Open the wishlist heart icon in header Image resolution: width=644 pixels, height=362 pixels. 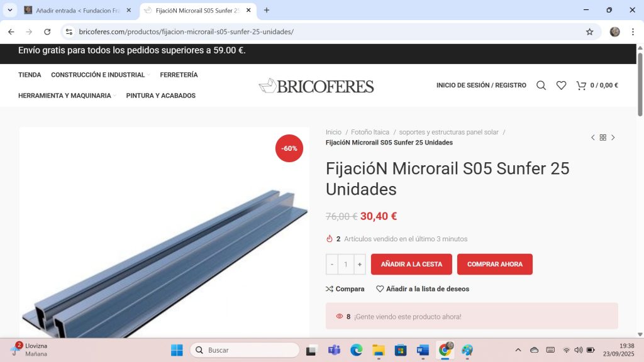561,85
